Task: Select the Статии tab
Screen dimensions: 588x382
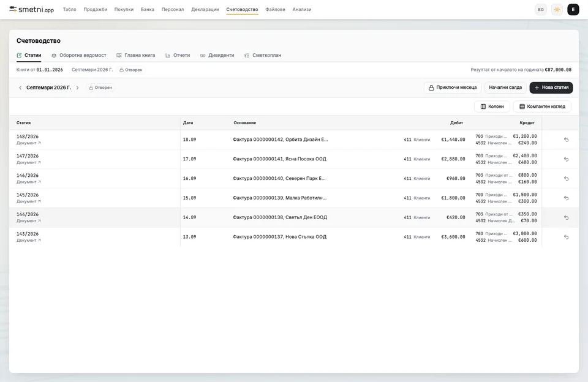Action: coord(29,55)
